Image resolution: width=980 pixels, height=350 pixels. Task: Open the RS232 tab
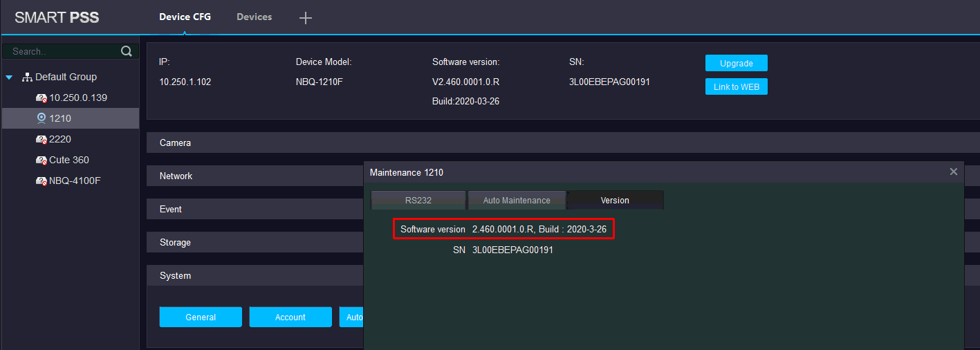pos(418,200)
